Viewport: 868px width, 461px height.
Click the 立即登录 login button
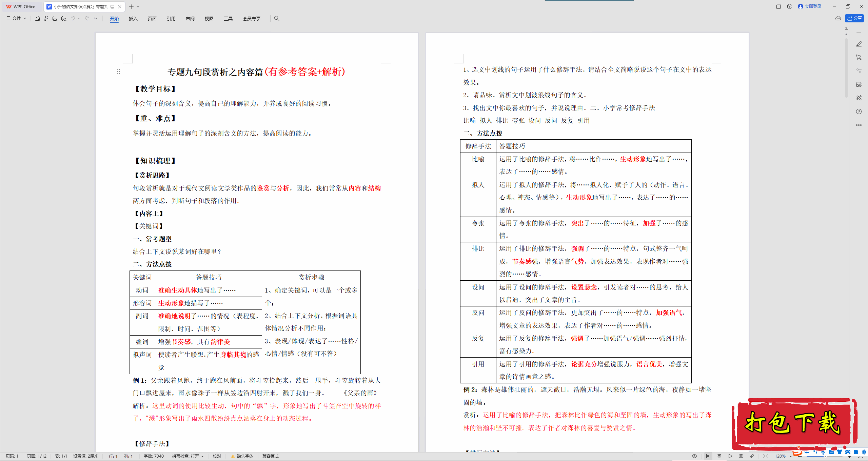pyautogui.click(x=810, y=6)
